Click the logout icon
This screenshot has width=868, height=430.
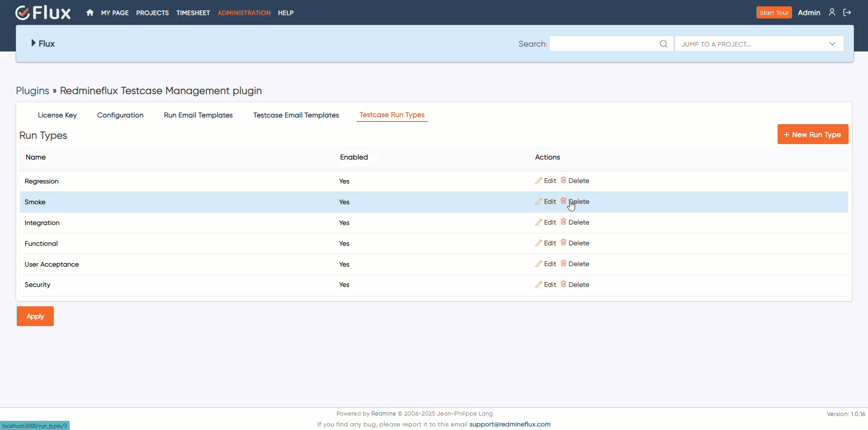(x=847, y=13)
